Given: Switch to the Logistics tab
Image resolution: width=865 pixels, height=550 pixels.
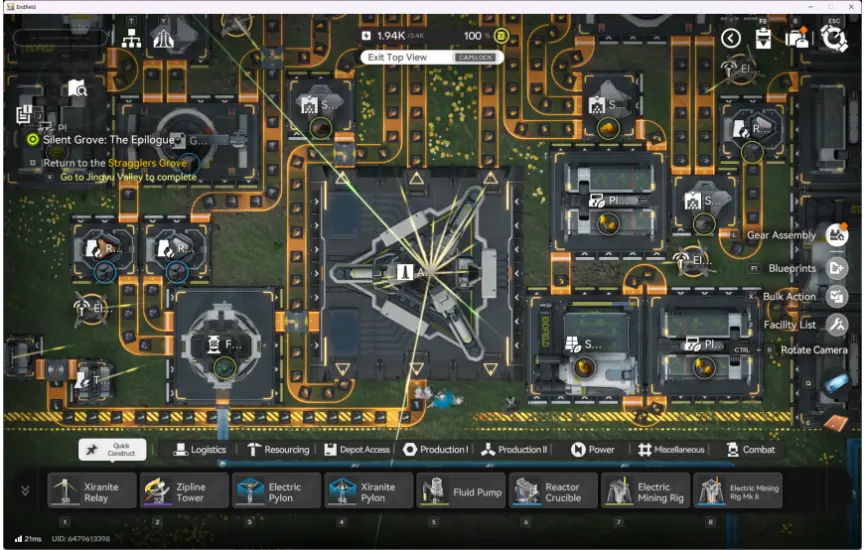Looking at the screenshot, I should [x=200, y=450].
